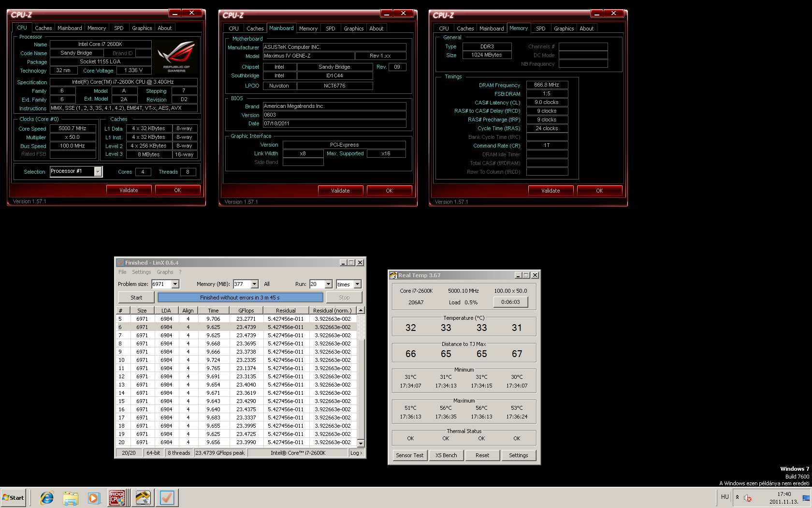Launch Windows Media Player from taskbar

pos(94,497)
